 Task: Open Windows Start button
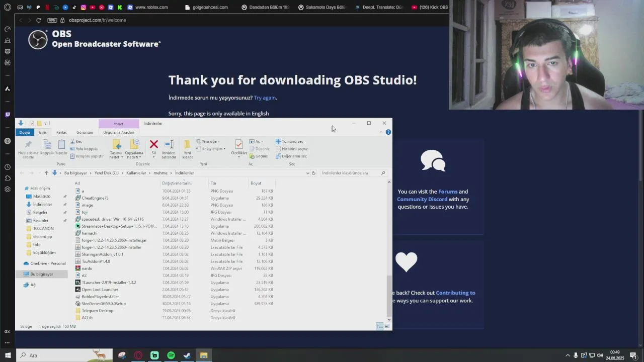[x=8, y=355]
